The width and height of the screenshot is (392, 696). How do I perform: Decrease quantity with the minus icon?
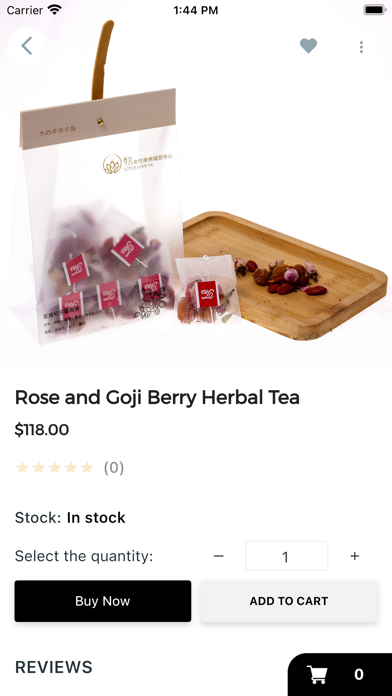[218, 556]
